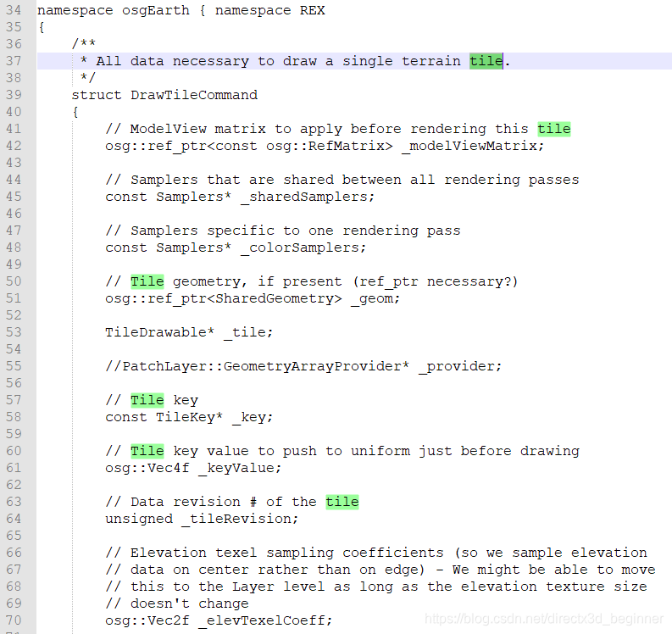This screenshot has height=634, width=672.
Task: Click line number 70 in the gutter
Action: coord(14,620)
